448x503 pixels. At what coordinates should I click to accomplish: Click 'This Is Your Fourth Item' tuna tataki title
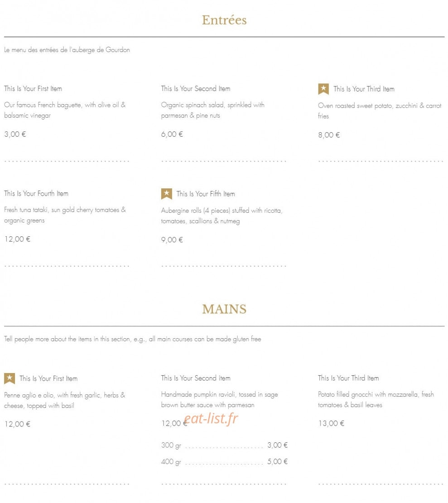point(36,193)
